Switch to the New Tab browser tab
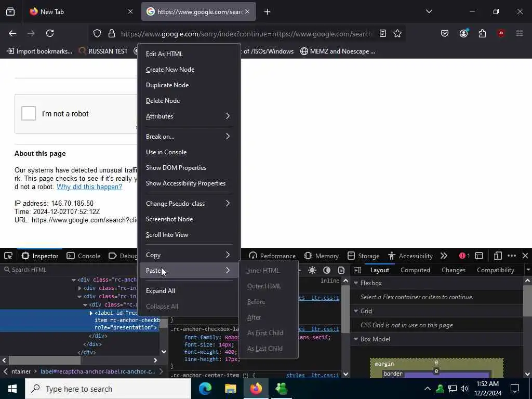 click(82, 12)
